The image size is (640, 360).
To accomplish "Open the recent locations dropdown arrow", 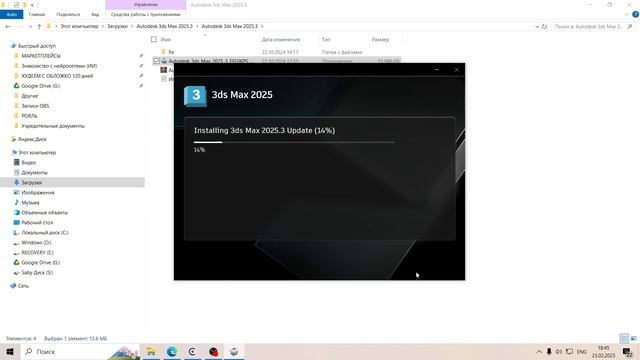I will click(30, 26).
